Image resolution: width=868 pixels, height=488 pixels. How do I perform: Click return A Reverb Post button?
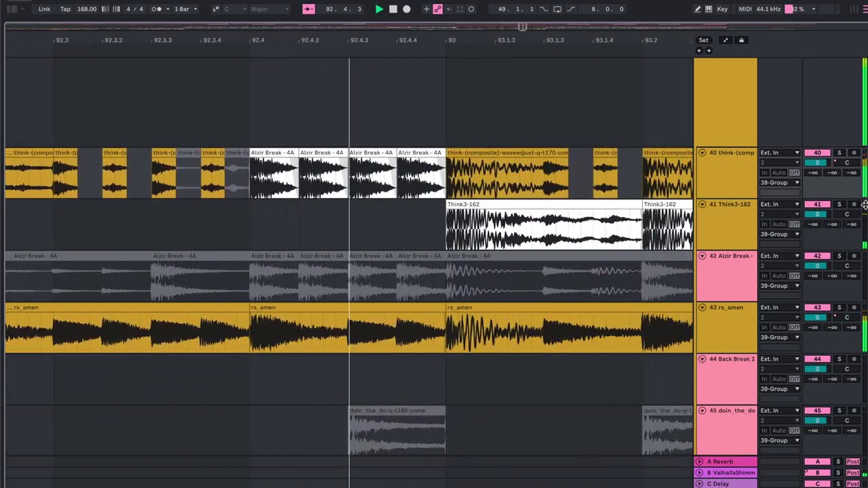[853, 462]
